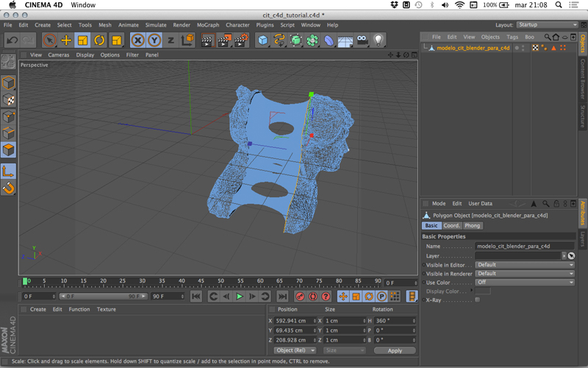Open the Layout Startup dropdown

click(x=547, y=25)
